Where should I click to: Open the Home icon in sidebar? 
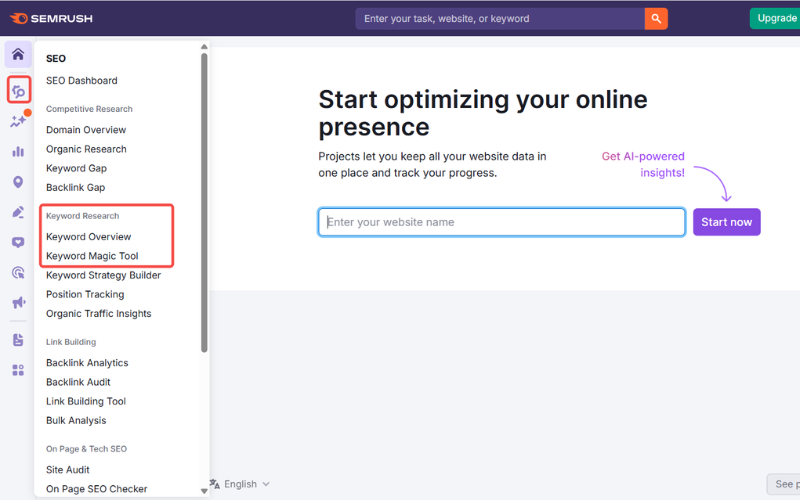tap(18, 54)
